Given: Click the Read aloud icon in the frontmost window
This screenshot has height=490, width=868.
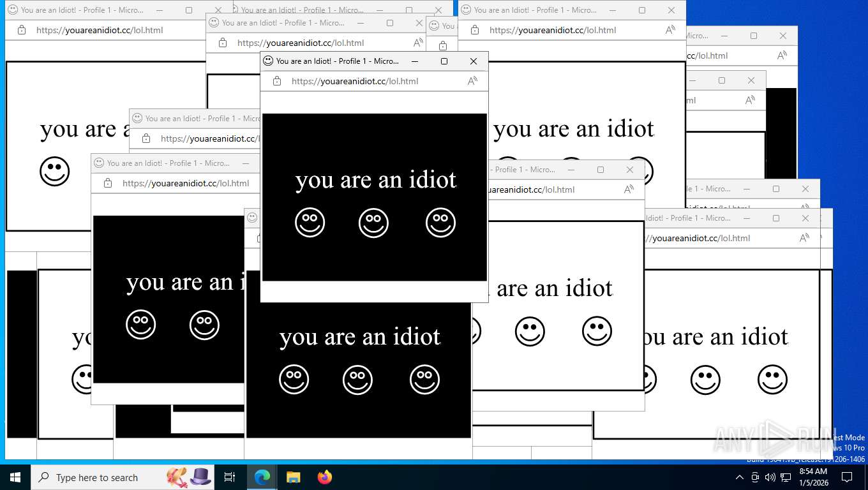Looking at the screenshot, I should pyautogui.click(x=472, y=81).
